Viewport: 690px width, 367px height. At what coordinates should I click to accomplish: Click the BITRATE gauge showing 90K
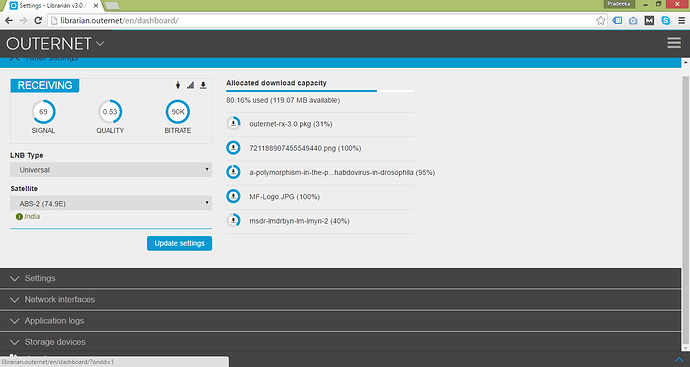[178, 112]
